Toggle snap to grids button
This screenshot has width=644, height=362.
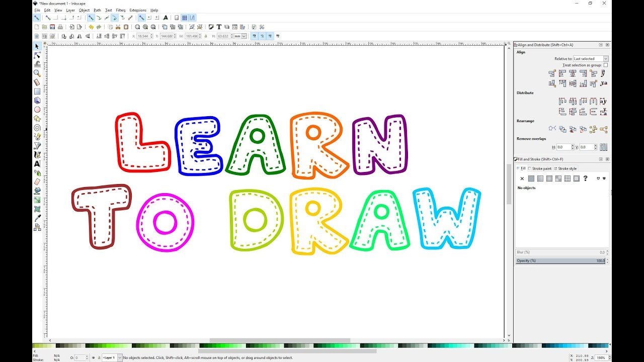tap(184, 18)
